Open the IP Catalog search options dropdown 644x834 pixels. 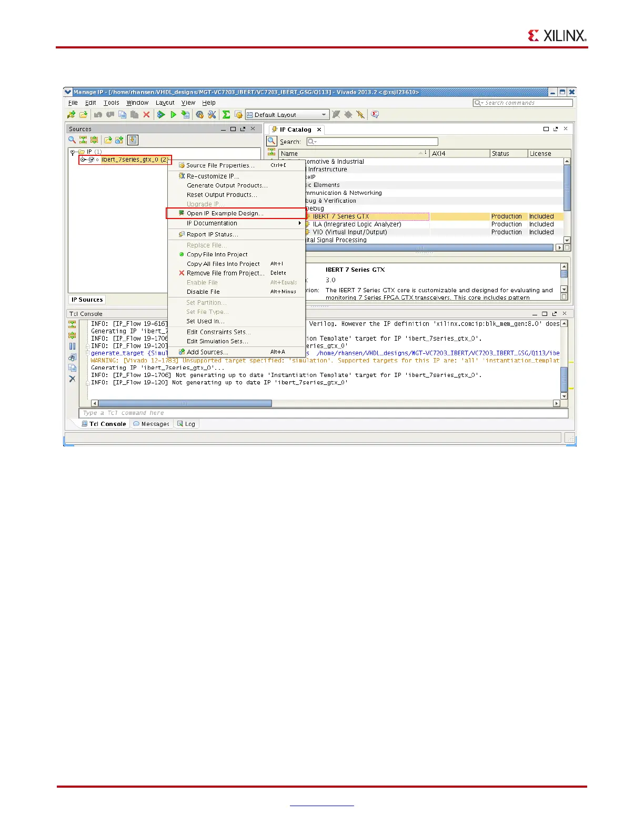pos(313,142)
